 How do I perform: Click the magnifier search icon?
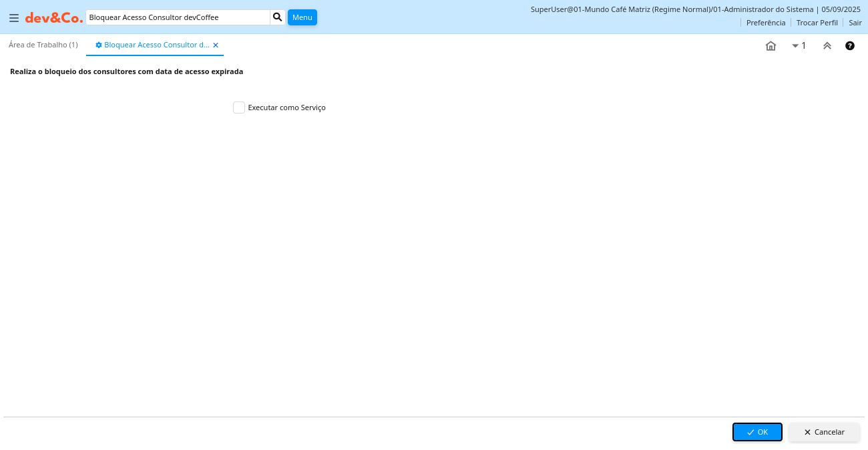278,17
